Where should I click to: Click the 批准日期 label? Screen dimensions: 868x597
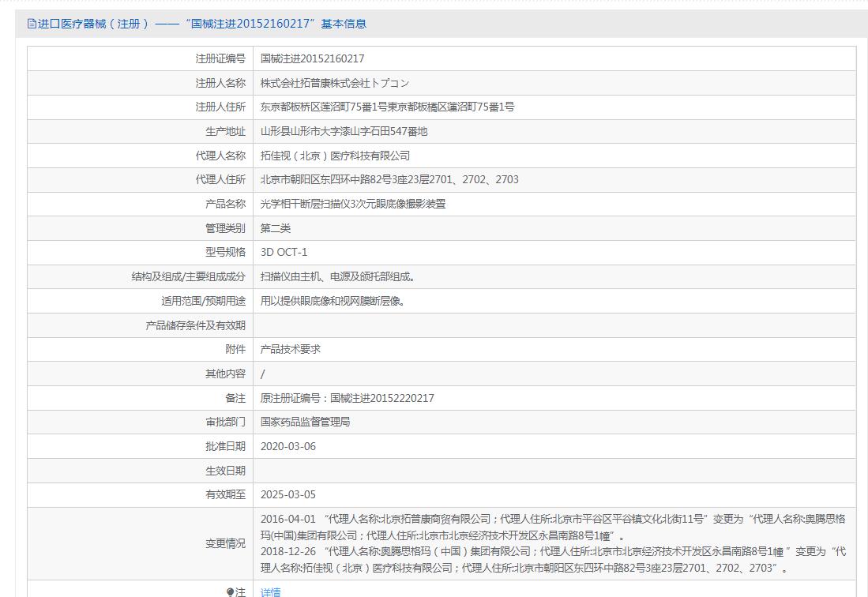tap(225, 446)
